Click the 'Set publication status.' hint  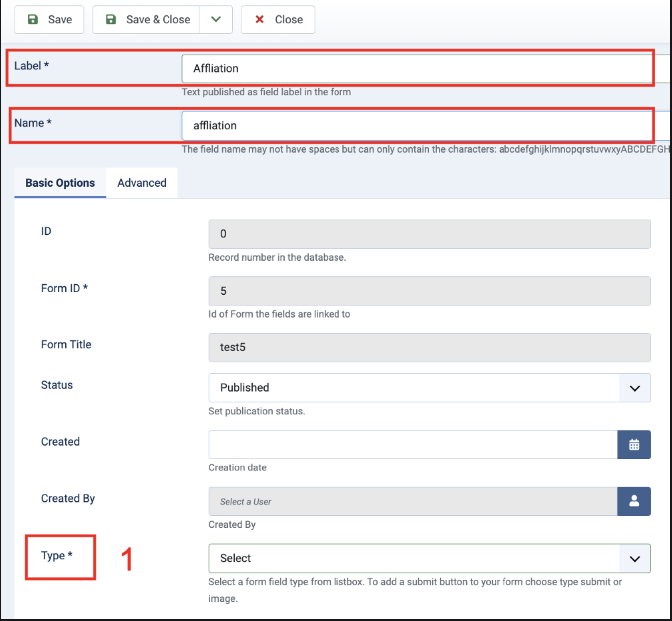coord(257,411)
